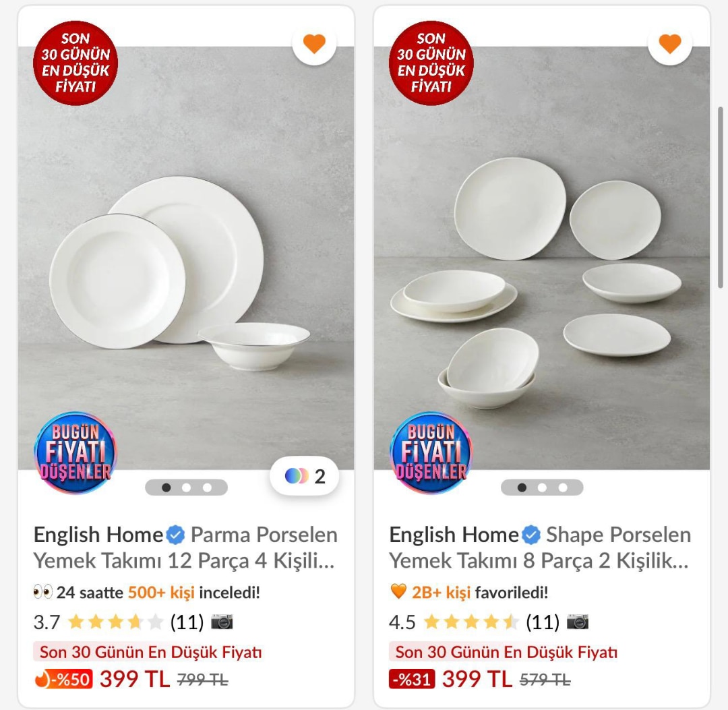The width and height of the screenshot is (728, 710).
Task: Click the English Home verified badge on Parma listing
Action: [175, 535]
